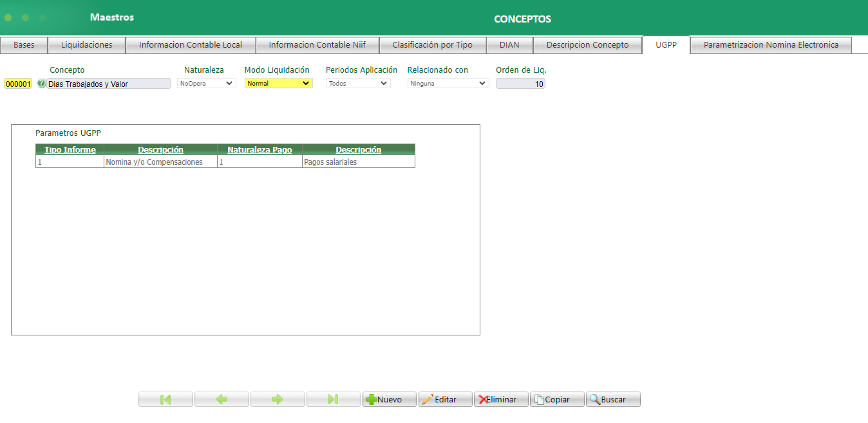Image resolution: width=868 pixels, height=423 pixels.
Task: Sort by Naturaleza Pago column header
Action: (x=259, y=149)
